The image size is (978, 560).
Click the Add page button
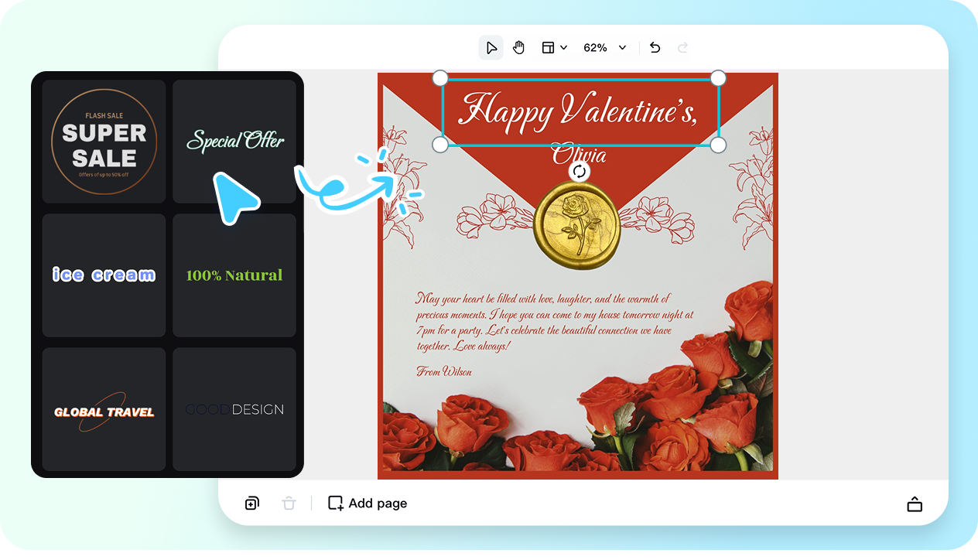click(366, 503)
